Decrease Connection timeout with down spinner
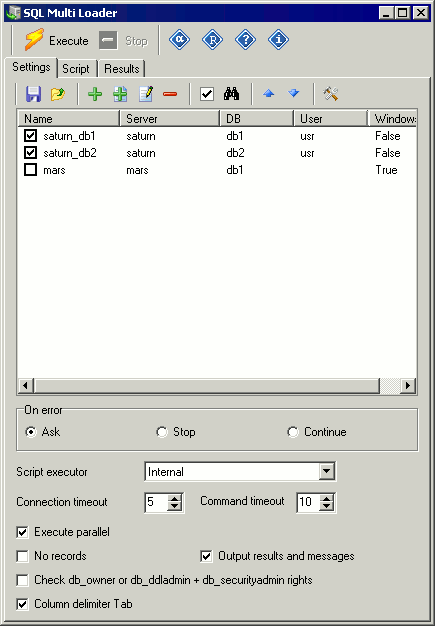Viewport: 435px width, 626px height. [174, 506]
